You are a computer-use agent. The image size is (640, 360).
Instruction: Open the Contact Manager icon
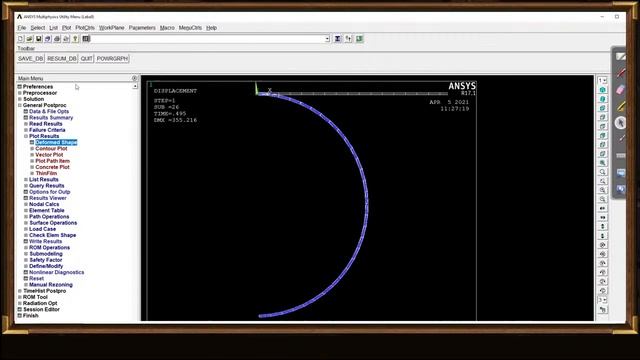360,39
